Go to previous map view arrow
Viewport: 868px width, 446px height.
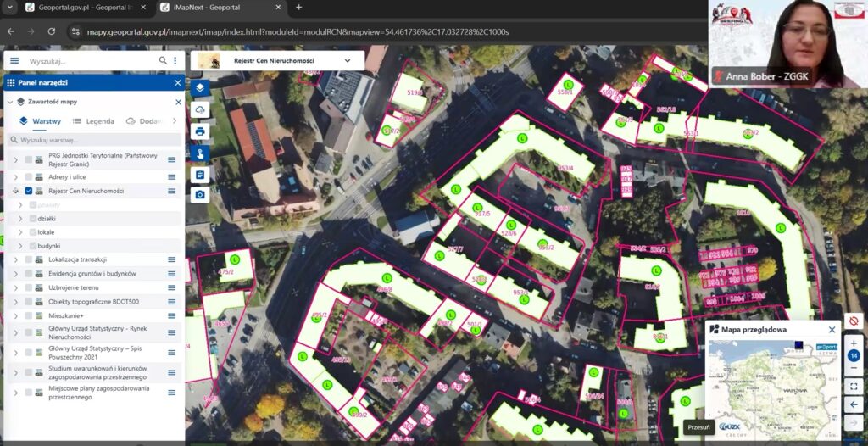(854, 404)
